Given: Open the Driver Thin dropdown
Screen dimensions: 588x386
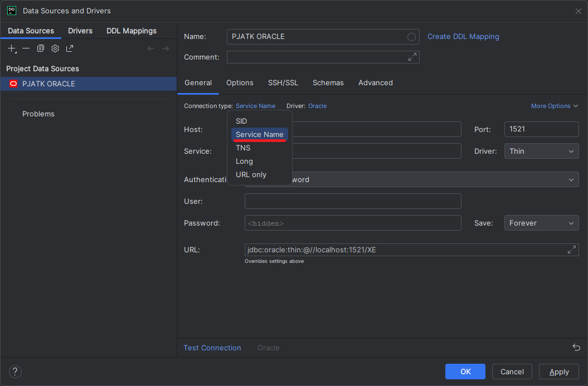Looking at the screenshot, I should tap(541, 152).
